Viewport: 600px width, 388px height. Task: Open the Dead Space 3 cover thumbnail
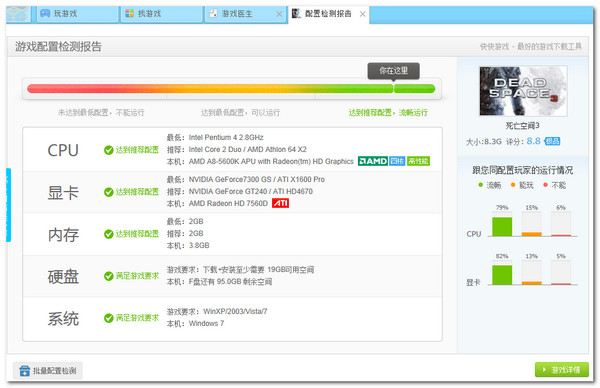coord(523,91)
